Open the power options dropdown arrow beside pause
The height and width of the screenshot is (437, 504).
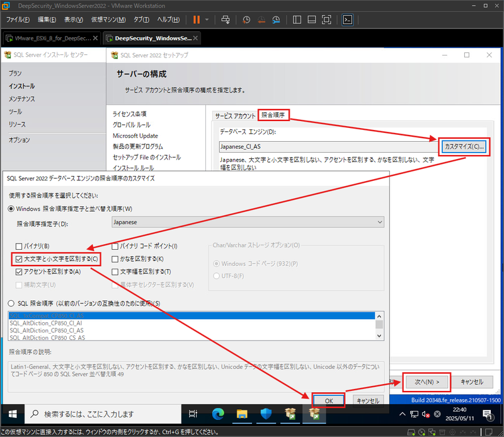click(x=207, y=20)
